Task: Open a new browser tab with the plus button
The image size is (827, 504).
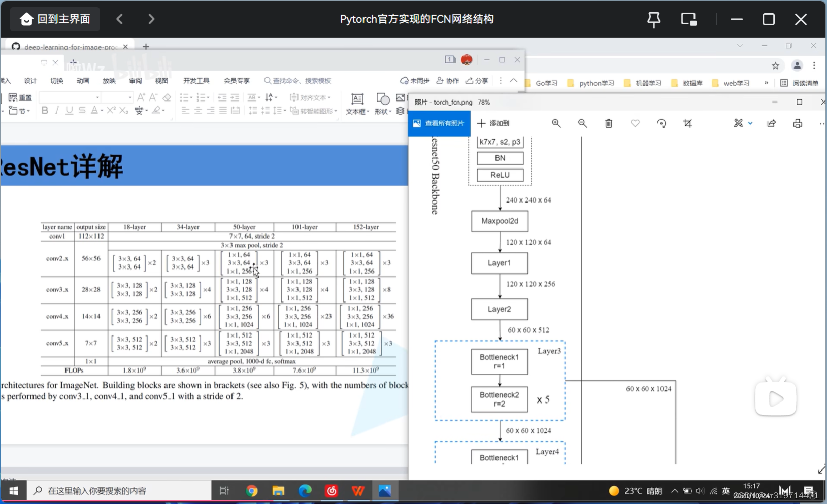Action: (x=146, y=46)
